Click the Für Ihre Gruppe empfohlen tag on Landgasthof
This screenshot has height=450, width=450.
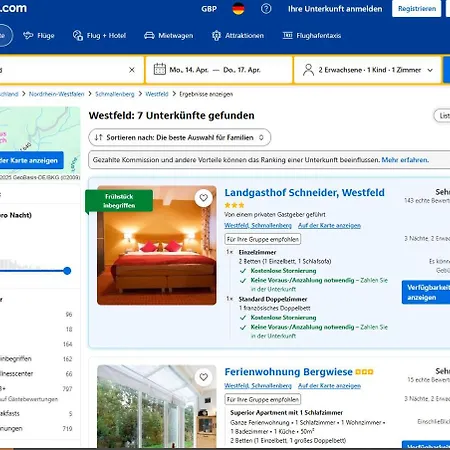coord(263,239)
